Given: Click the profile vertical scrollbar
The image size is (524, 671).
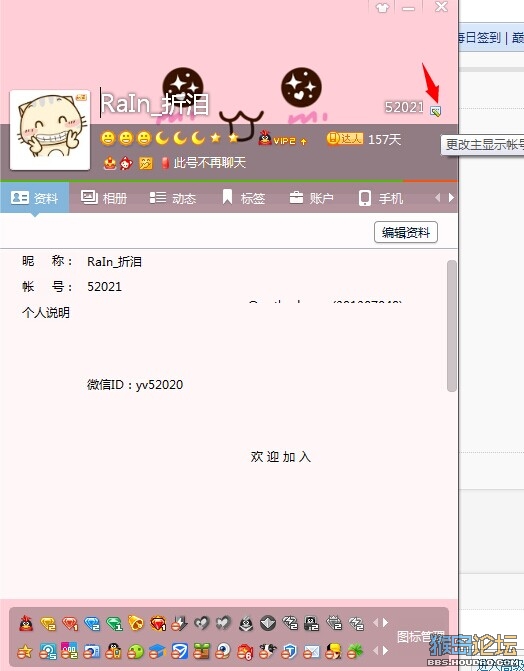Looking at the screenshot, I should click(452, 326).
